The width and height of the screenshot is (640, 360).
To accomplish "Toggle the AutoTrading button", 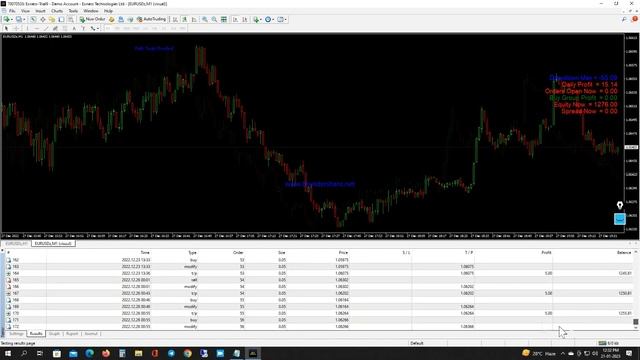I will (152, 19).
